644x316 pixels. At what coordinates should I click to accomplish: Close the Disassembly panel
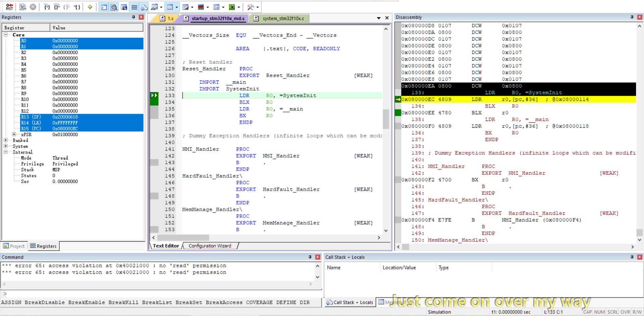(x=640, y=17)
